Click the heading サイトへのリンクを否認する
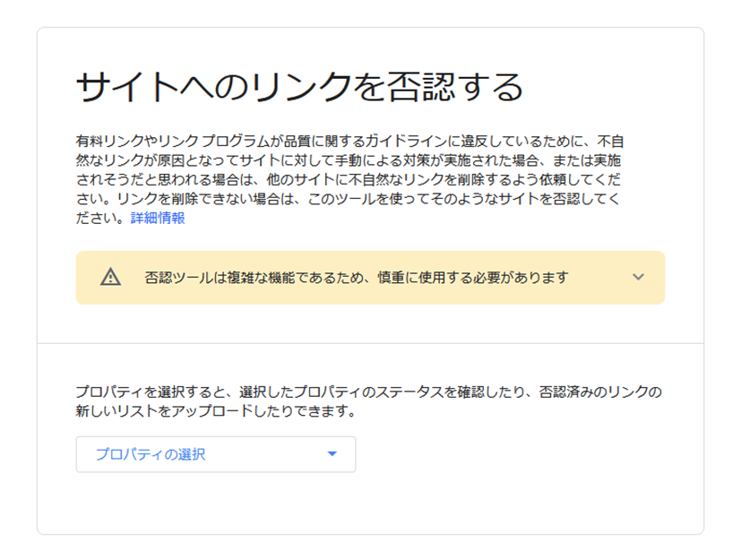The height and width of the screenshot is (560, 741). pos(299,87)
